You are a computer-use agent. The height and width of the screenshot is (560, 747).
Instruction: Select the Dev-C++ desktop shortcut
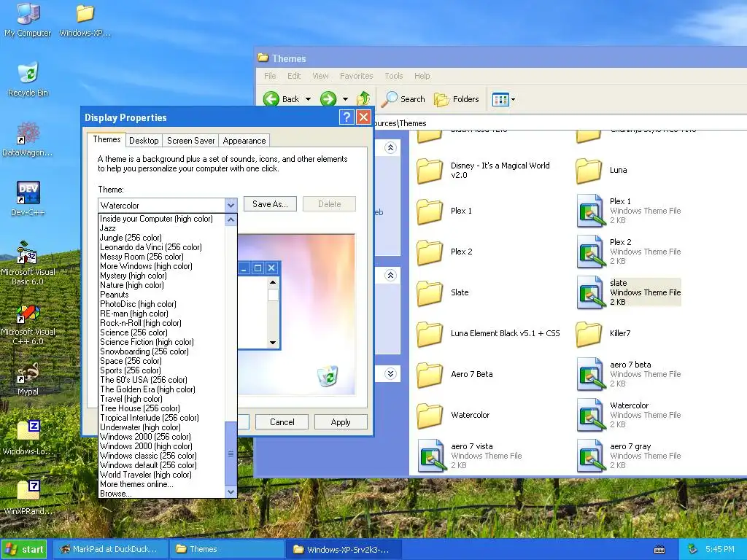[x=28, y=198]
